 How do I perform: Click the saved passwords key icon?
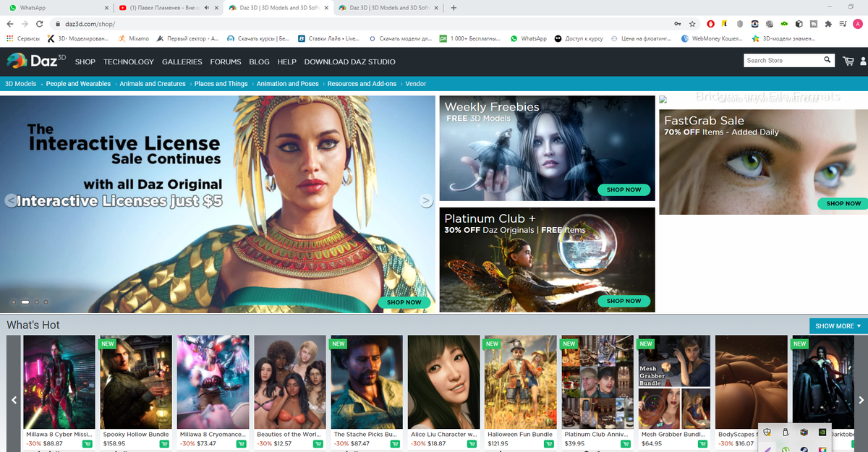[x=677, y=24]
